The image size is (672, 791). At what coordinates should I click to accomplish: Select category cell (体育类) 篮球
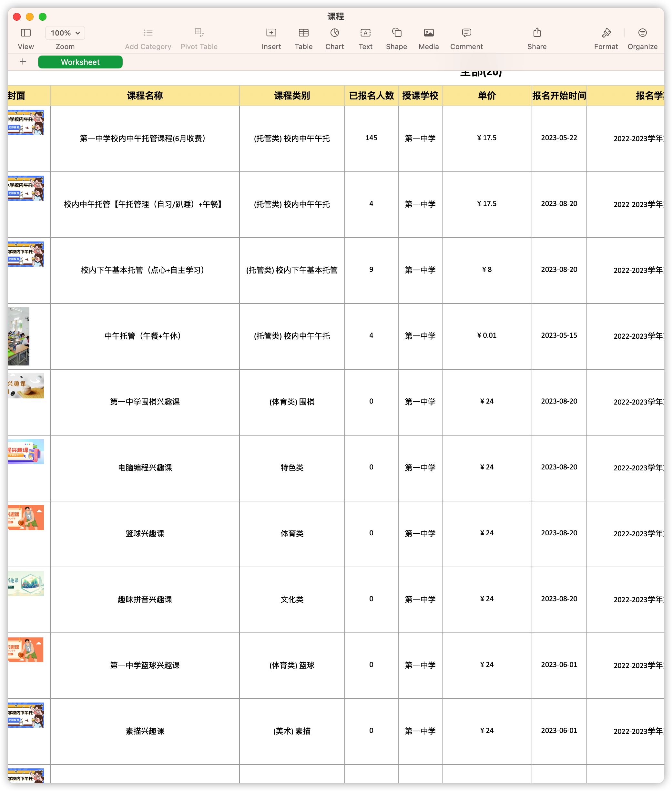292,666
